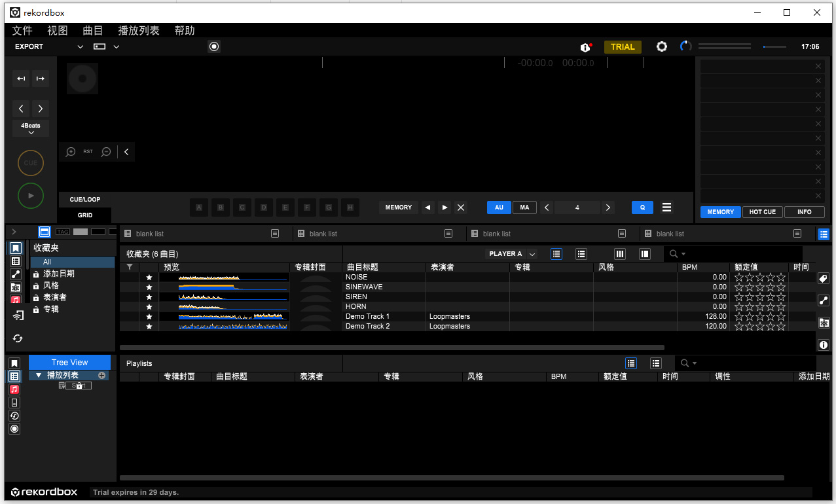This screenshot has height=504, width=836.
Task: Add new playlist with plus icon
Action: pyautogui.click(x=101, y=376)
